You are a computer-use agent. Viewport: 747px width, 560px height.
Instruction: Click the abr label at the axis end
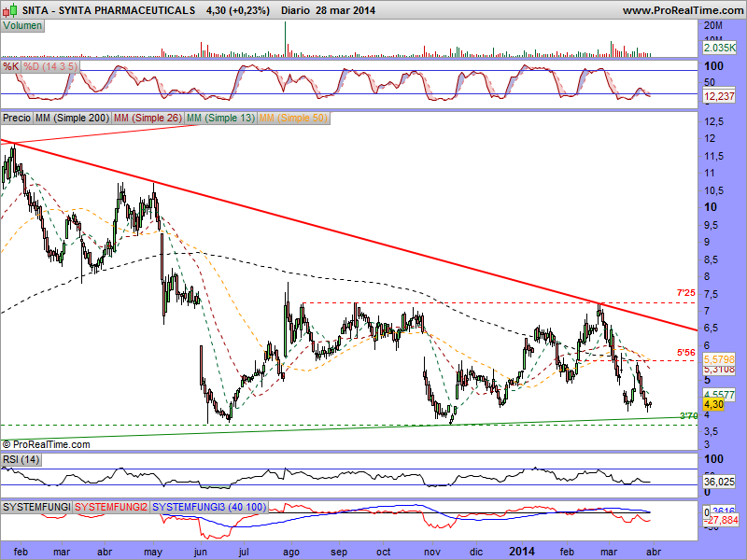pos(653,553)
